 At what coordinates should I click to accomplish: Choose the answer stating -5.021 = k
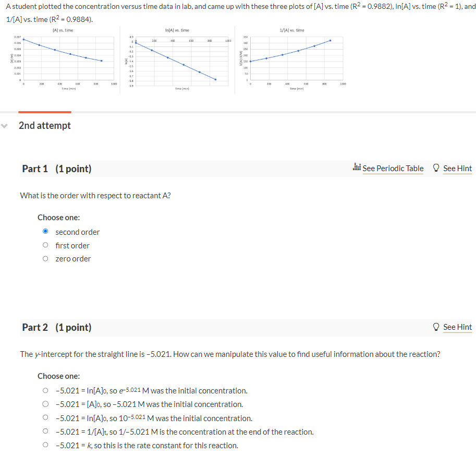pos(45,445)
